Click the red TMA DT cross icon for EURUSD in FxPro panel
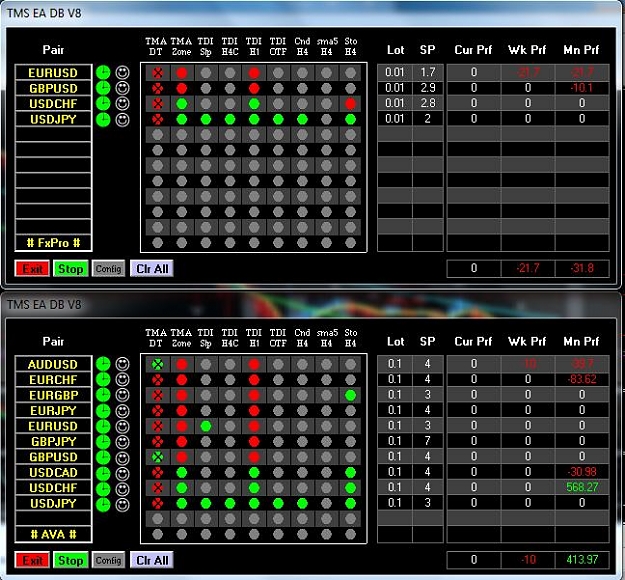Image resolution: width=625 pixels, height=580 pixels. pyautogui.click(x=158, y=73)
